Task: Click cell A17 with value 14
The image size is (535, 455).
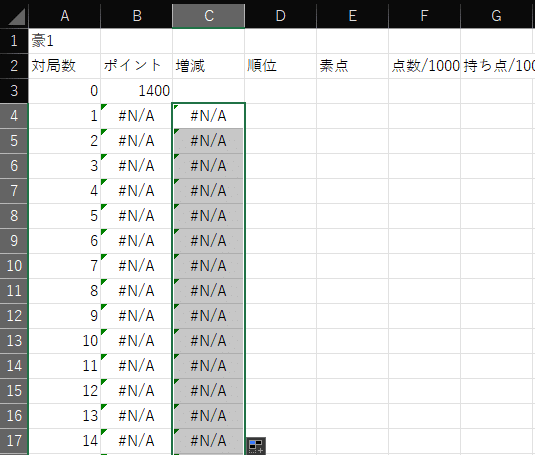Action: coord(64,441)
